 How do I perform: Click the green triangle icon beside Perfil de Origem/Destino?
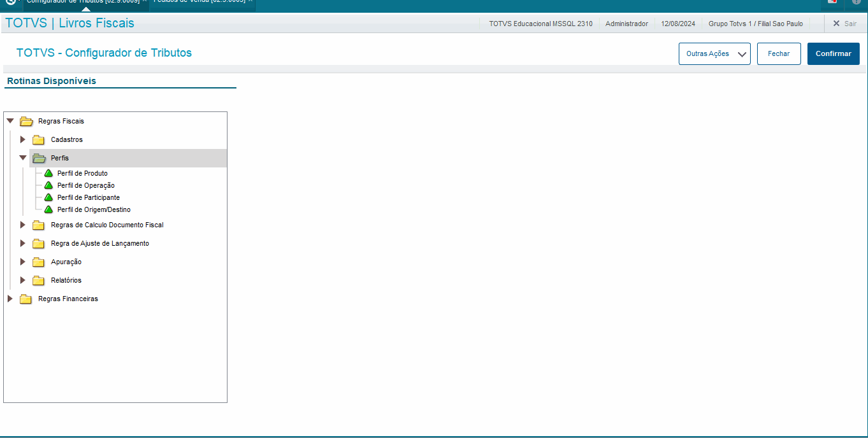click(48, 209)
